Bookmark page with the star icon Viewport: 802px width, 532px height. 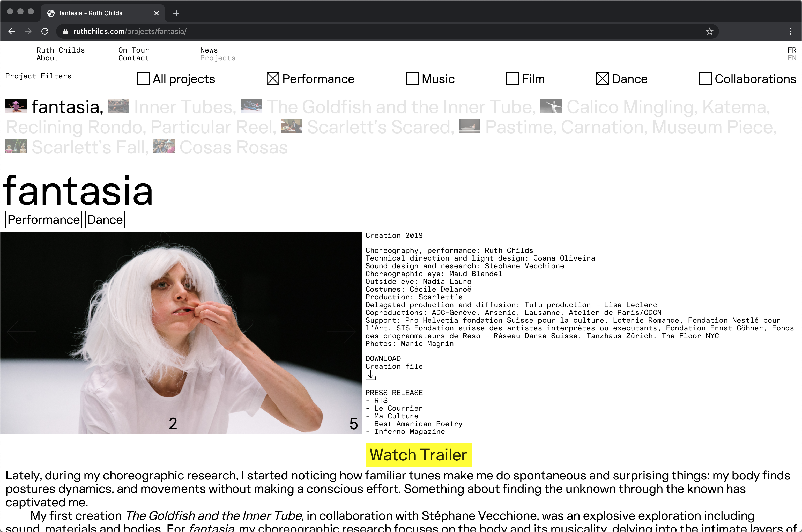(x=709, y=32)
